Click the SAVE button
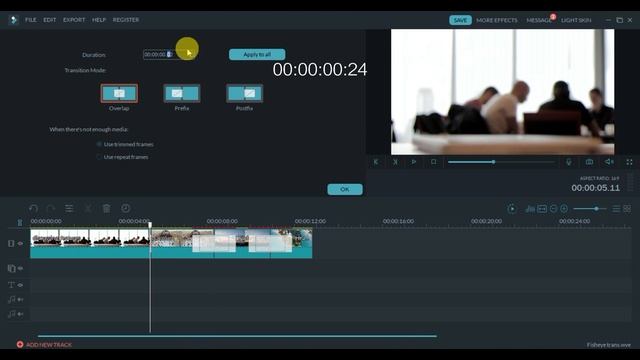This screenshot has width=640, height=360. tap(460, 20)
